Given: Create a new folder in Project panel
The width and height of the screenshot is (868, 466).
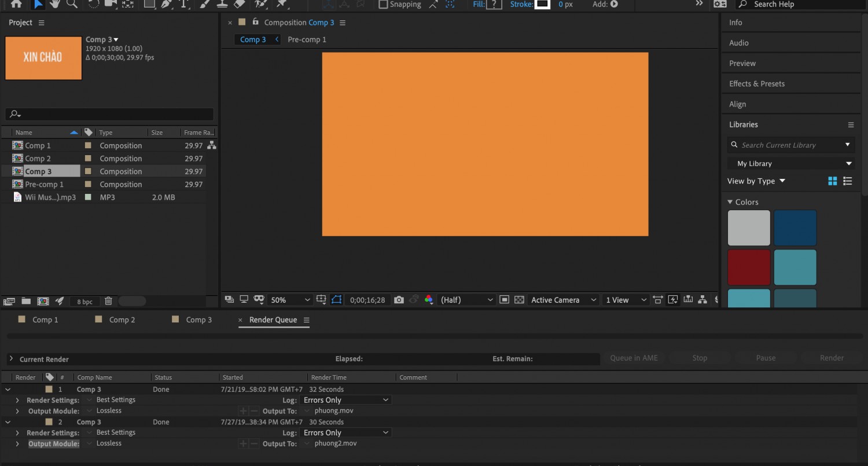Looking at the screenshot, I should 26,301.
